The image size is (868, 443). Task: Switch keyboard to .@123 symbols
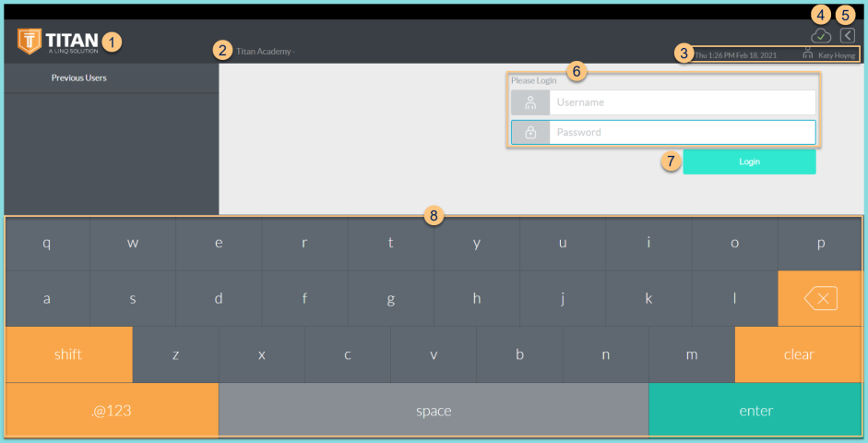(x=112, y=411)
